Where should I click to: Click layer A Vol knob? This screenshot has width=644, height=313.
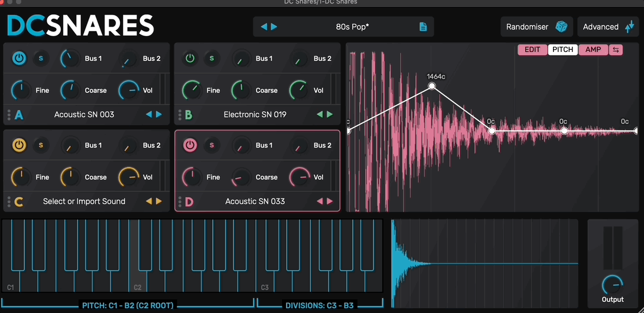129,90
